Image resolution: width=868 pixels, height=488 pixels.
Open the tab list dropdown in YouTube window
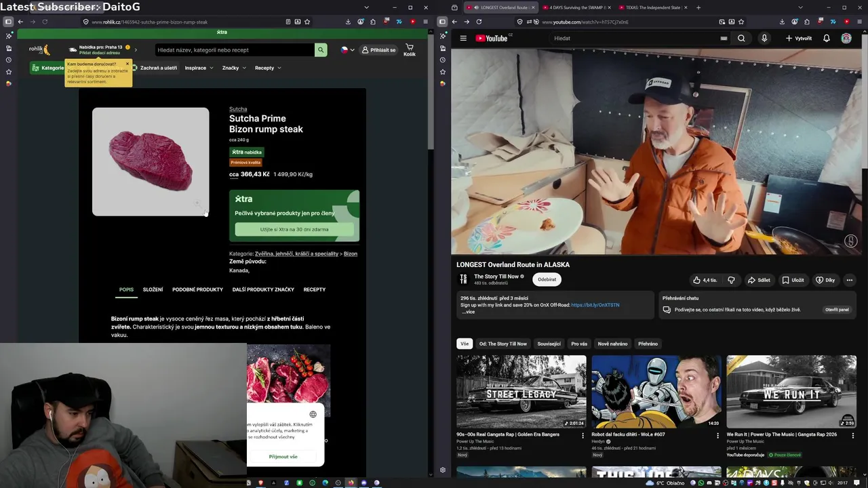click(801, 7)
